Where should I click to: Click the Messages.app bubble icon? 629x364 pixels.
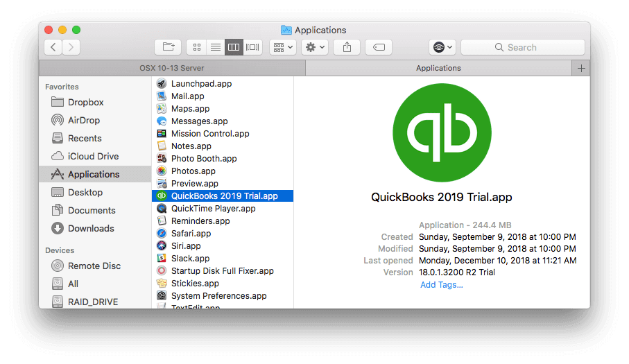coord(162,121)
